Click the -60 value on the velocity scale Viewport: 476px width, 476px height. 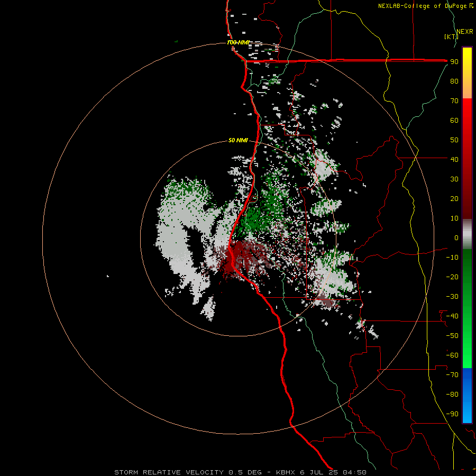[x=452, y=355]
